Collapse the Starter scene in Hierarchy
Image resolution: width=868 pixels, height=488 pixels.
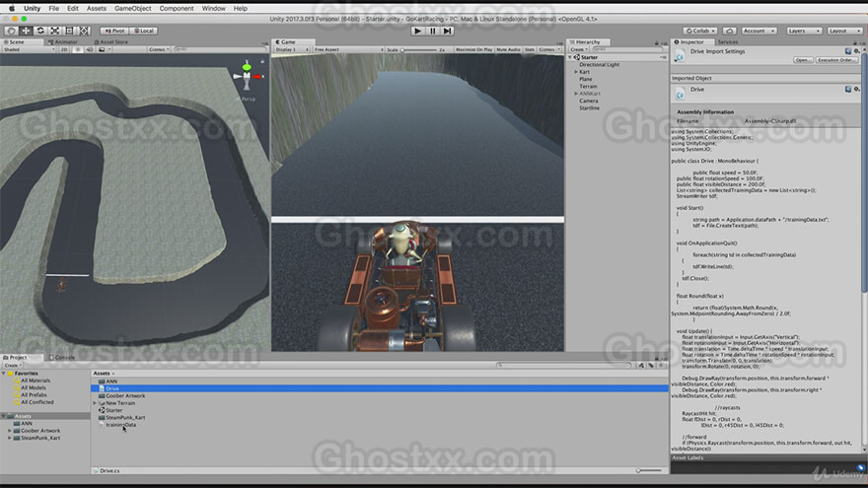[x=570, y=57]
